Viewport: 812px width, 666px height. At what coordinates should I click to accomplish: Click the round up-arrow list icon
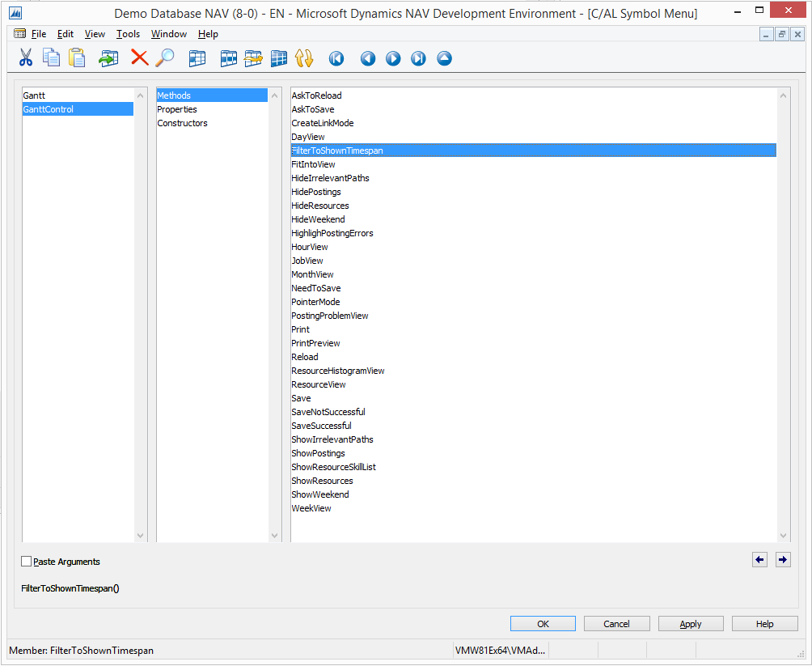[444, 58]
